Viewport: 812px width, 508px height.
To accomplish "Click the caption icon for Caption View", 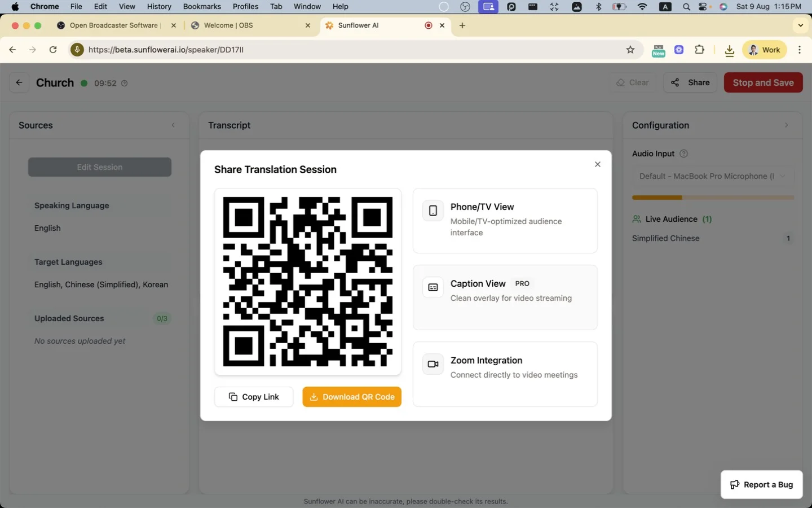I will pyautogui.click(x=433, y=287).
